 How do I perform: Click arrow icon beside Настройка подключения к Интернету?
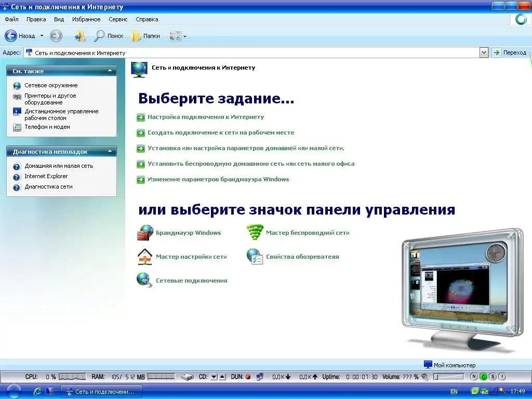pyautogui.click(x=141, y=117)
